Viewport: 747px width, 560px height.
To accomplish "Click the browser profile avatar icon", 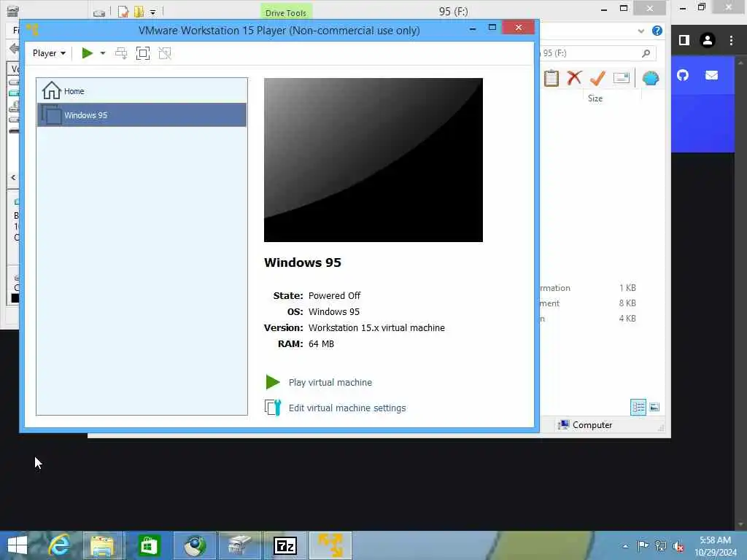I will click(x=708, y=41).
